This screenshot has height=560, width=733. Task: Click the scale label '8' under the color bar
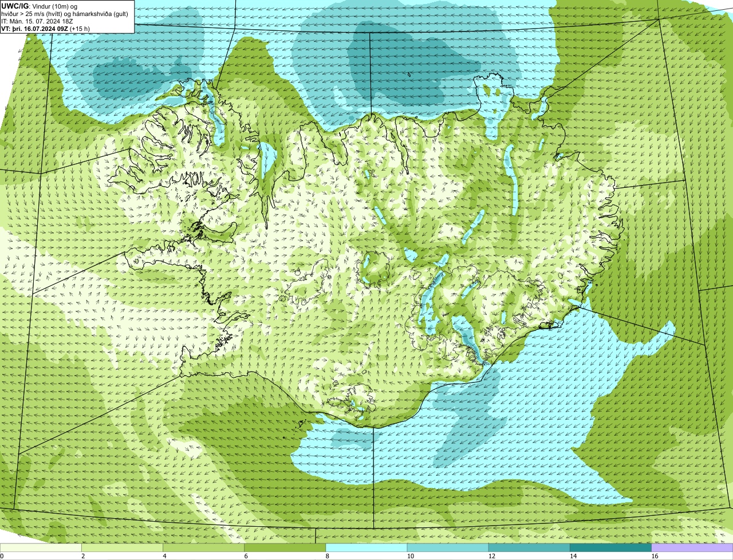(328, 556)
